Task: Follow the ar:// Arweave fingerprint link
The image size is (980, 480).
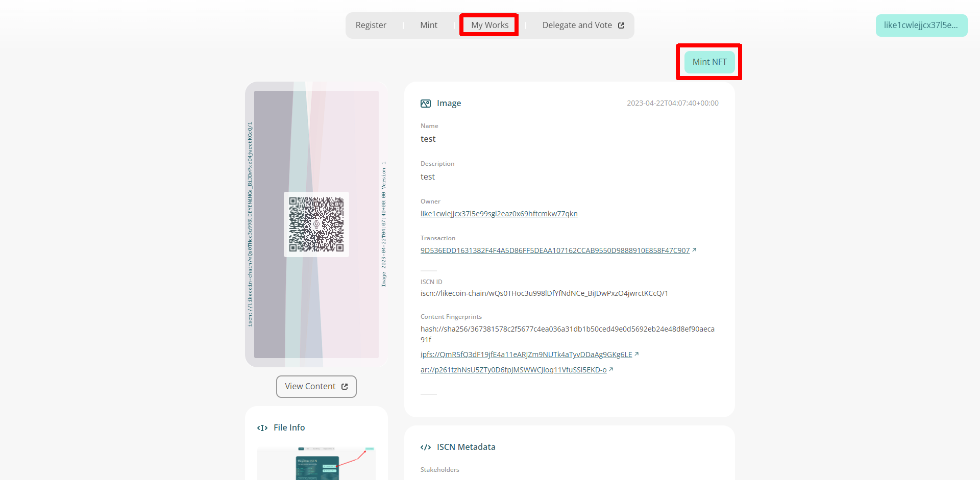Action: pyautogui.click(x=513, y=370)
